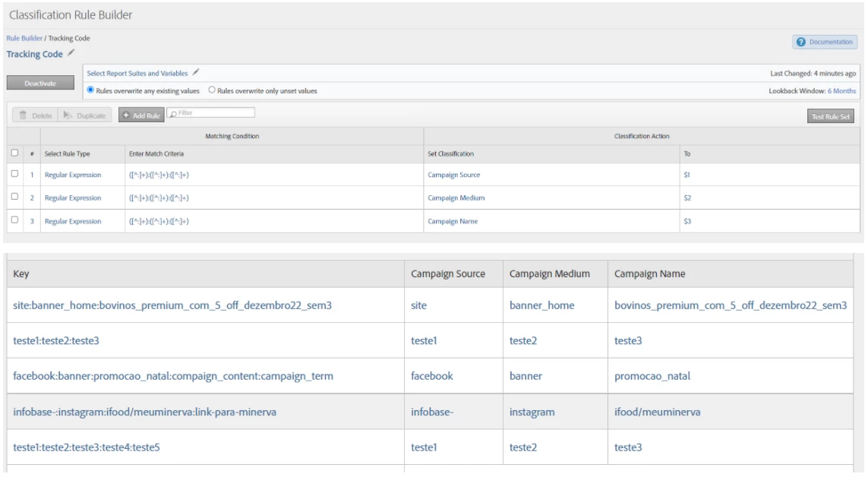Select 'Rules overwrite any existing values' radio
This screenshot has height=477, width=868.
pyautogui.click(x=90, y=90)
